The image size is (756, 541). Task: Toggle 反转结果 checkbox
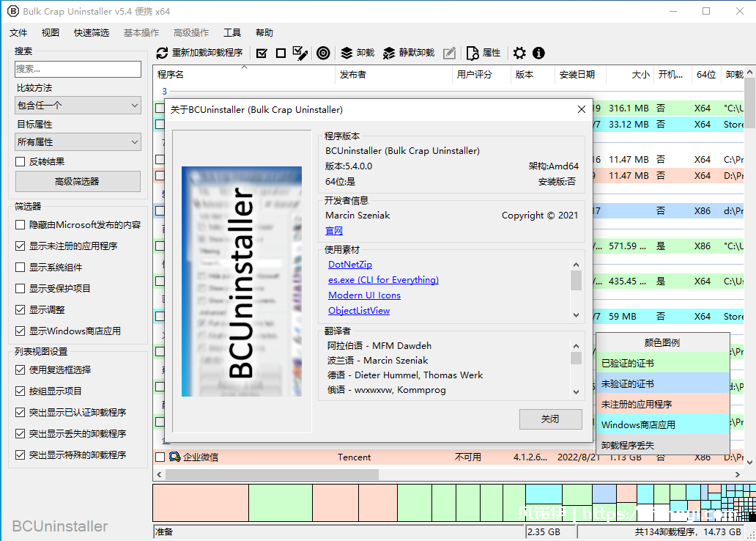coord(21,162)
